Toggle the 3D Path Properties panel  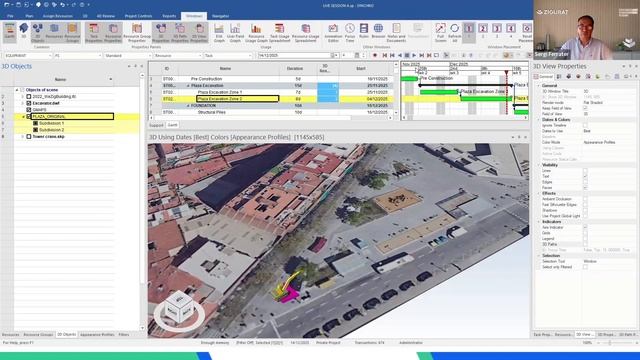pyautogui.click(x=180, y=32)
